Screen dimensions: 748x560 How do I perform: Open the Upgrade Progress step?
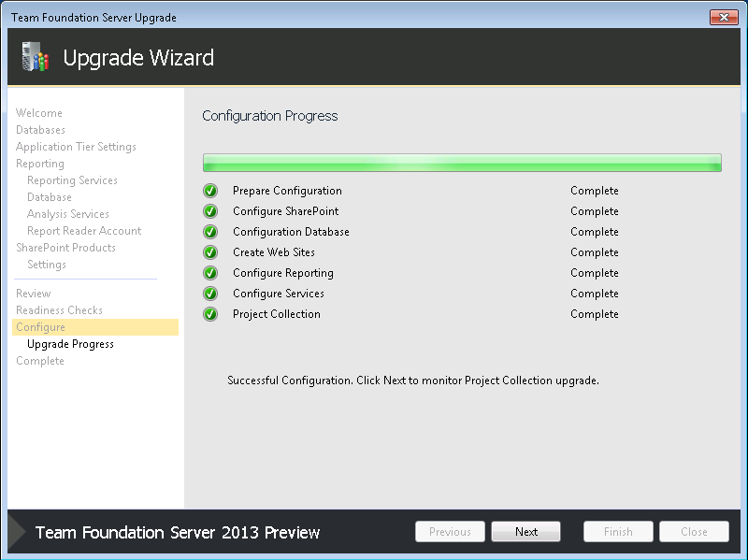(x=70, y=344)
